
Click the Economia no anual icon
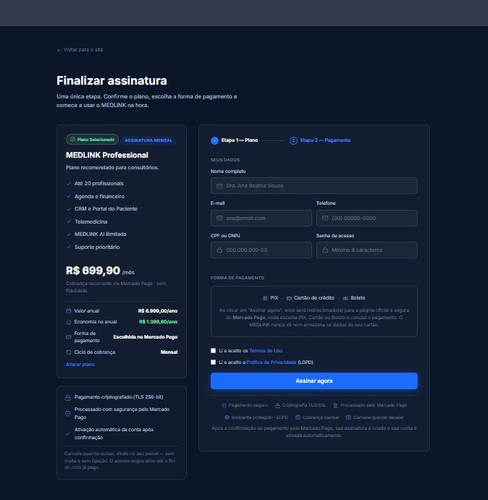[69, 322]
